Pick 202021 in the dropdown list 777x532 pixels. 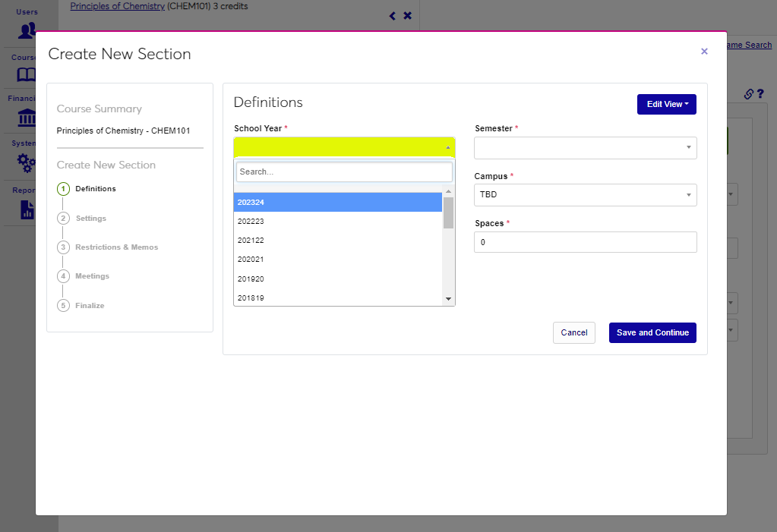point(337,260)
